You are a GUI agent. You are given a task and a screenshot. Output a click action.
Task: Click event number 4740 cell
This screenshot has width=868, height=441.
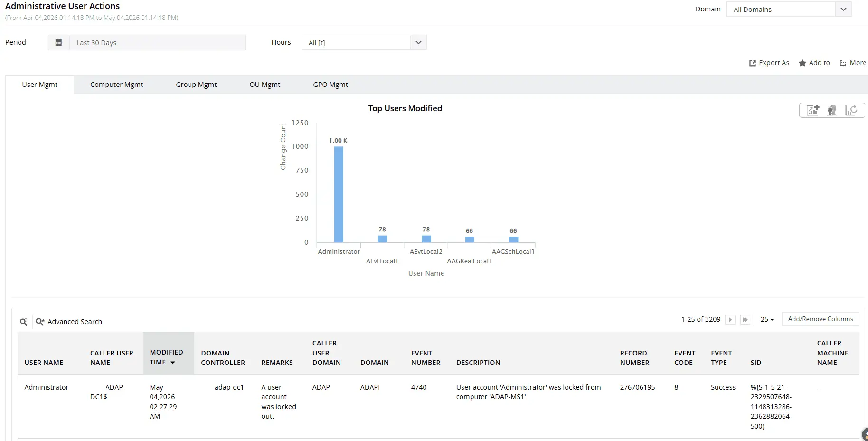[x=419, y=387]
